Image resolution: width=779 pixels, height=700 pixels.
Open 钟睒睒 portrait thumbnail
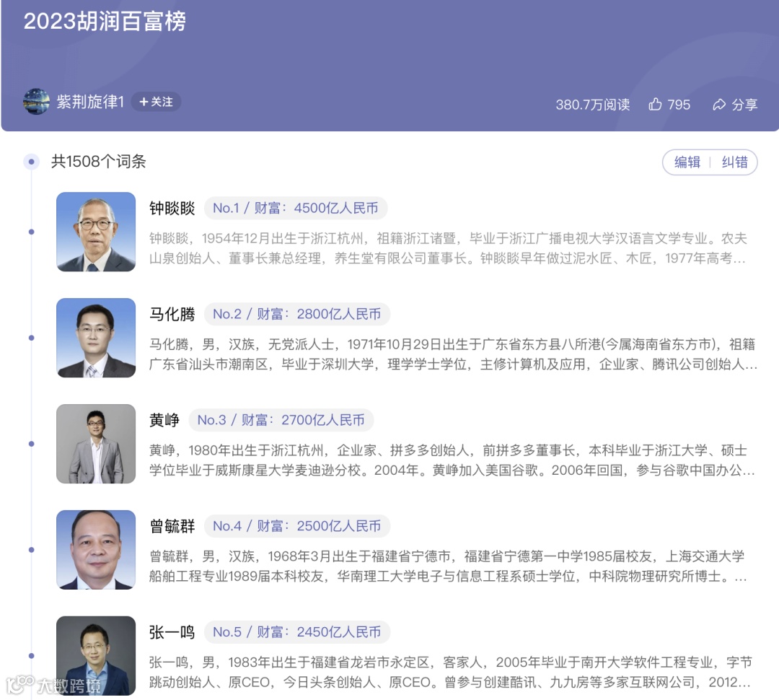96,232
